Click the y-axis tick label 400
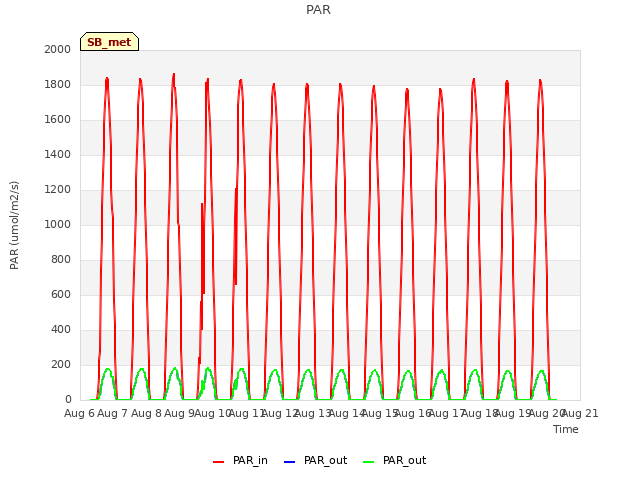Image resolution: width=640 pixels, height=480 pixels. tap(61, 329)
